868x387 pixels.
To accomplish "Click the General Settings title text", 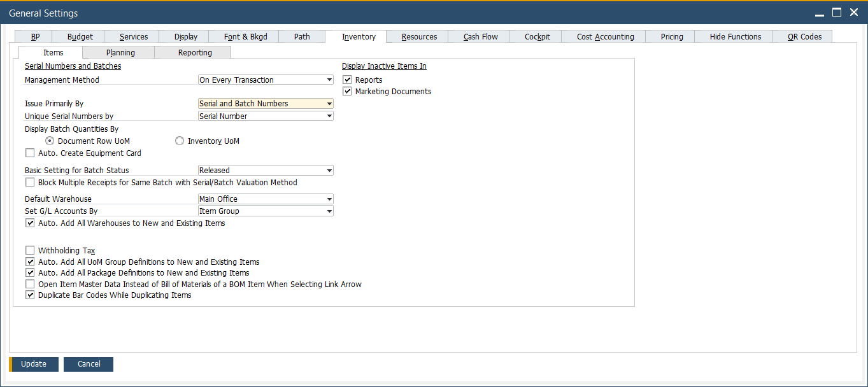I will click(43, 13).
